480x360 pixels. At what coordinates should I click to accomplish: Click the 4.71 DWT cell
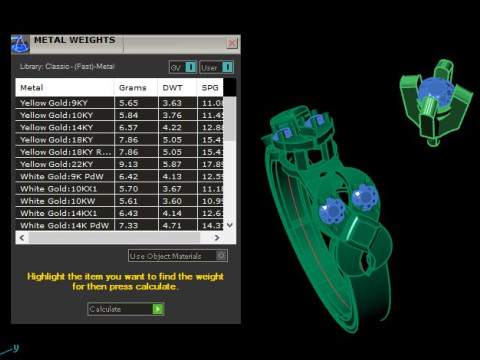pyautogui.click(x=177, y=225)
